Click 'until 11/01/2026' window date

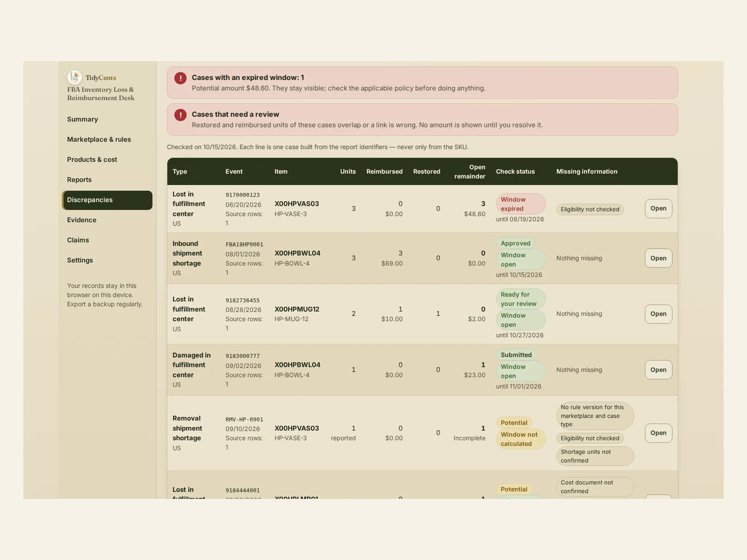click(x=519, y=387)
